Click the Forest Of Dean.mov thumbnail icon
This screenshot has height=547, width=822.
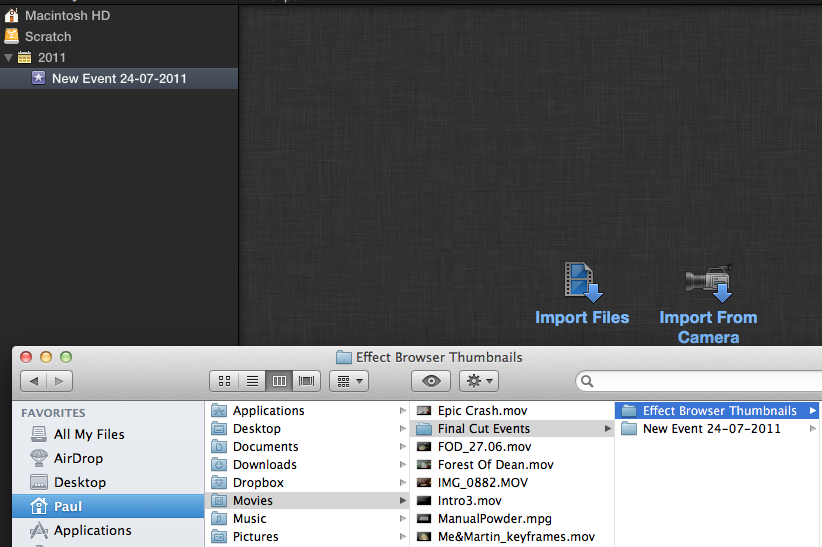coord(424,465)
